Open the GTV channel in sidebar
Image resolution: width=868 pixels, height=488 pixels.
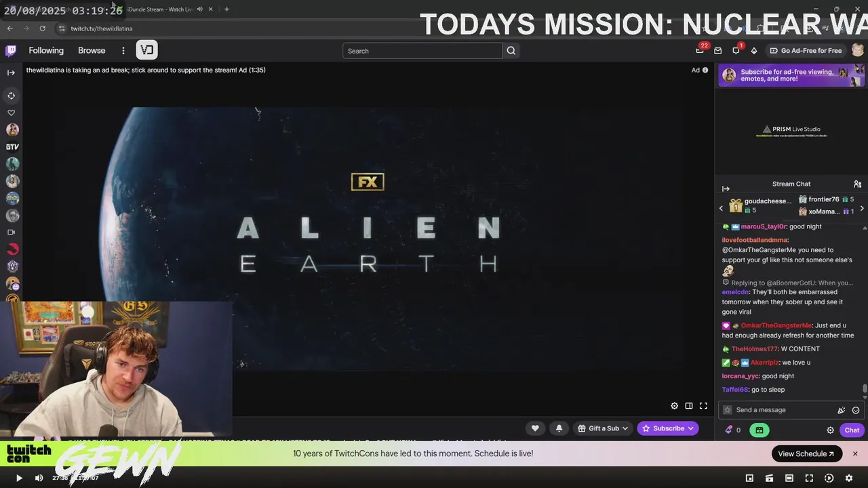coord(12,146)
